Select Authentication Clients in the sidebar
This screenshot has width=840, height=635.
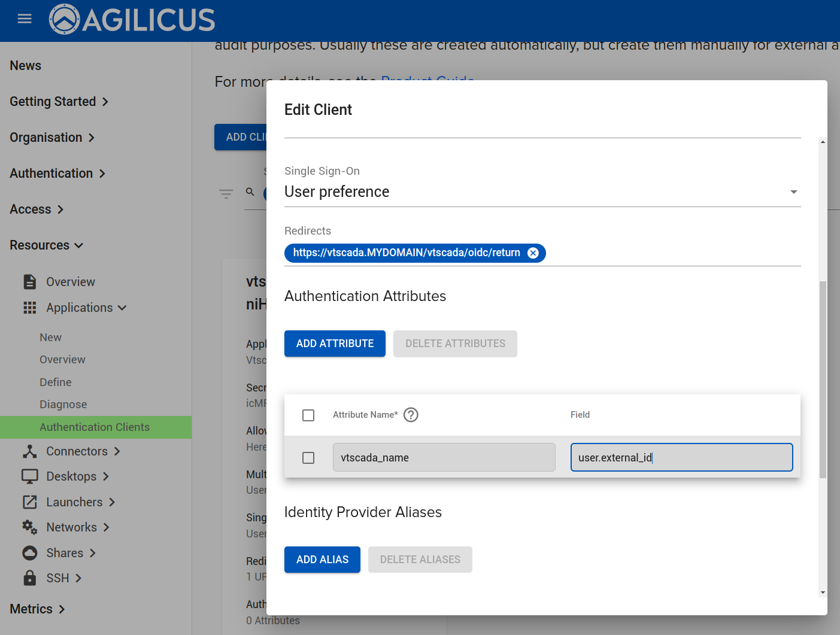[x=95, y=427]
